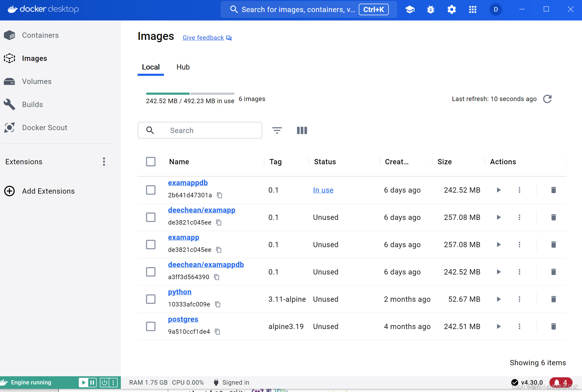
Task: Open more actions menu for postgres
Action: pos(519,326)
